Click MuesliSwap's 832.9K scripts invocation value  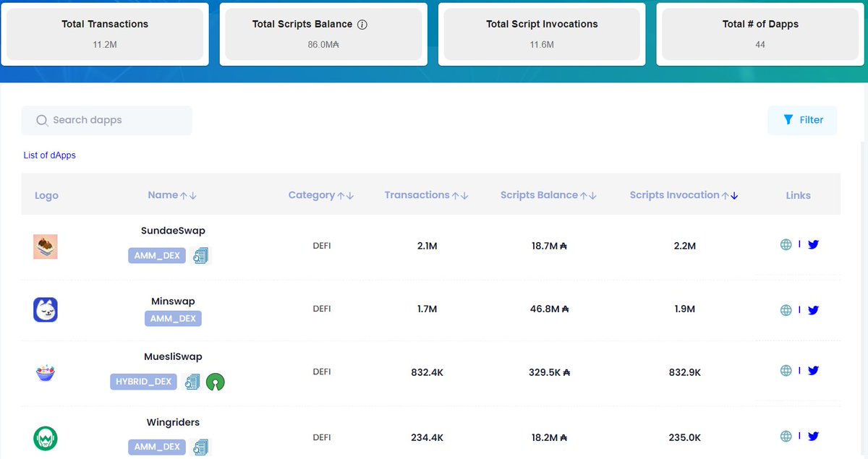coord(684,373)
